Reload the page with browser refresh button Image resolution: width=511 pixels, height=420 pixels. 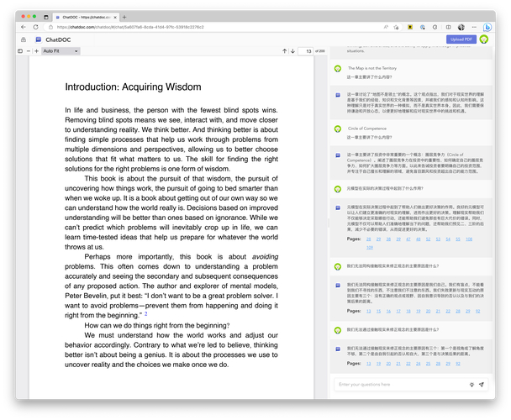[47, 27]
